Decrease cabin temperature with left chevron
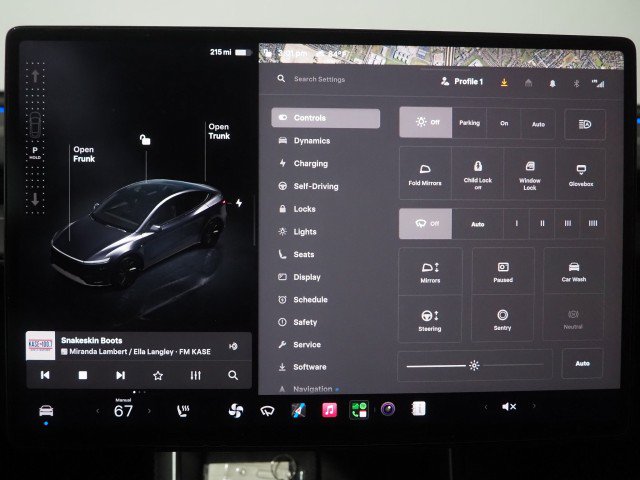The height and width of the screenshot is (480, 640). coord(98,411)
